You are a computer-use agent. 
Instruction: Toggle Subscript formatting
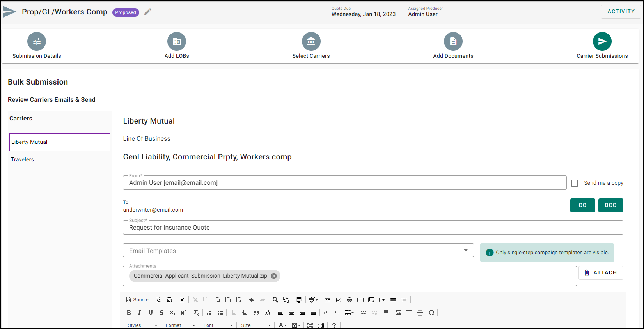pos(172,313)
